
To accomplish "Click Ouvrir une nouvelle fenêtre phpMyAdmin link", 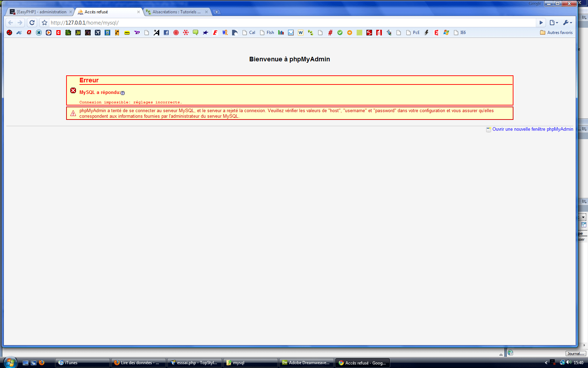I will pos(533,129).
